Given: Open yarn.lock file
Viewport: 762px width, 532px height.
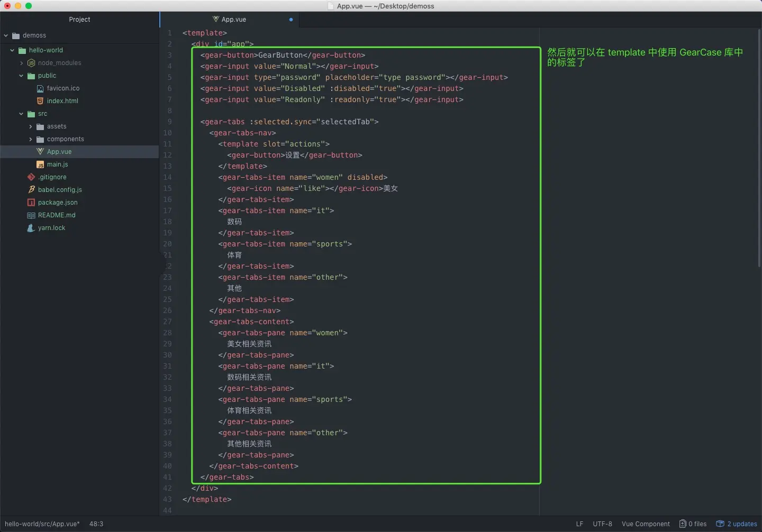Looking at the screenshot, I should (x=52, y=228).
